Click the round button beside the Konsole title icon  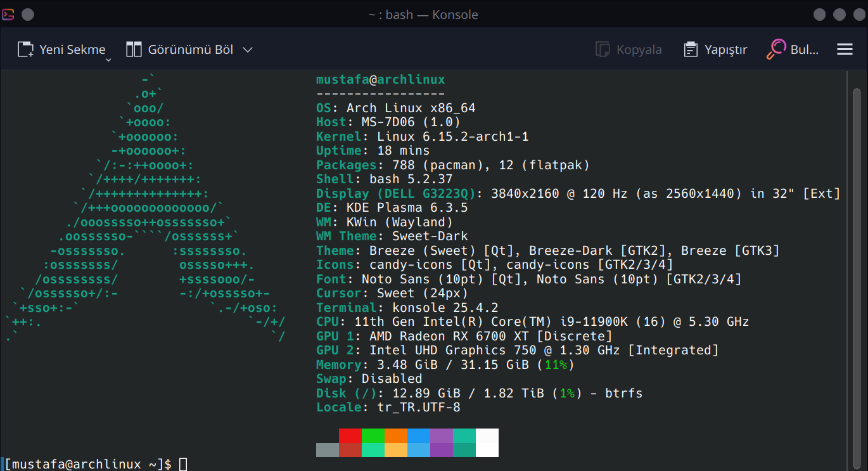point(28,15)
